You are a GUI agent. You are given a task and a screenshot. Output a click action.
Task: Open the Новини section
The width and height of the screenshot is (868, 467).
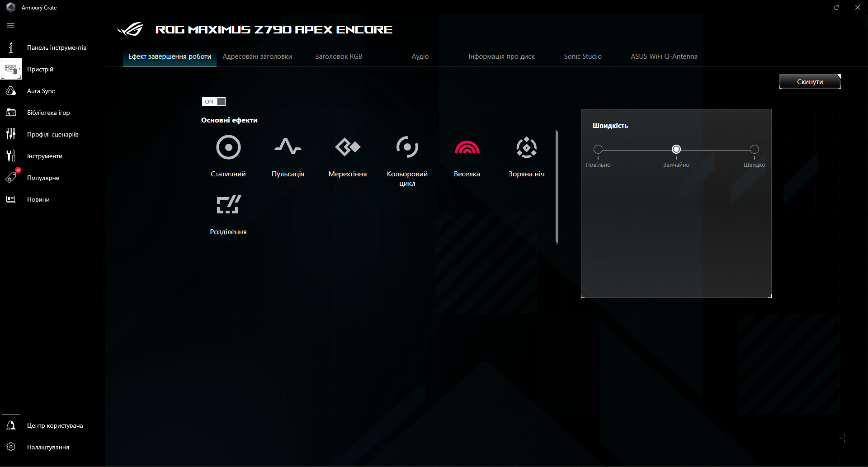coord(38,199)
